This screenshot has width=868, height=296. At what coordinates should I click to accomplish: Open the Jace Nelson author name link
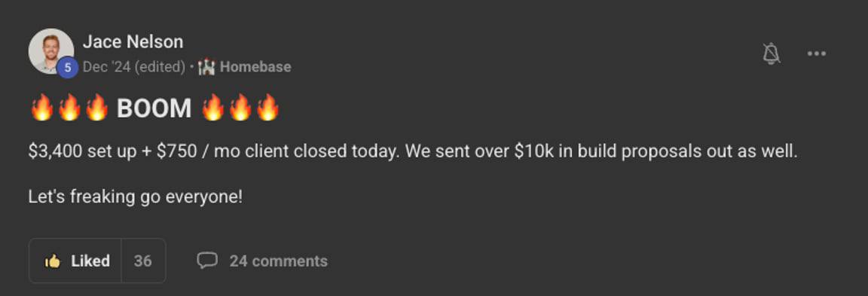[133, 41]
